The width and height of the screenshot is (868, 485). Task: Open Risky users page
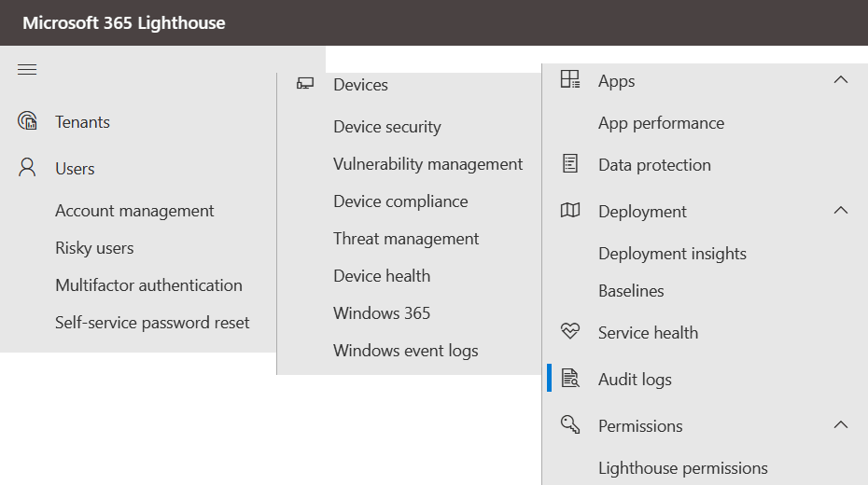point(94,248)
